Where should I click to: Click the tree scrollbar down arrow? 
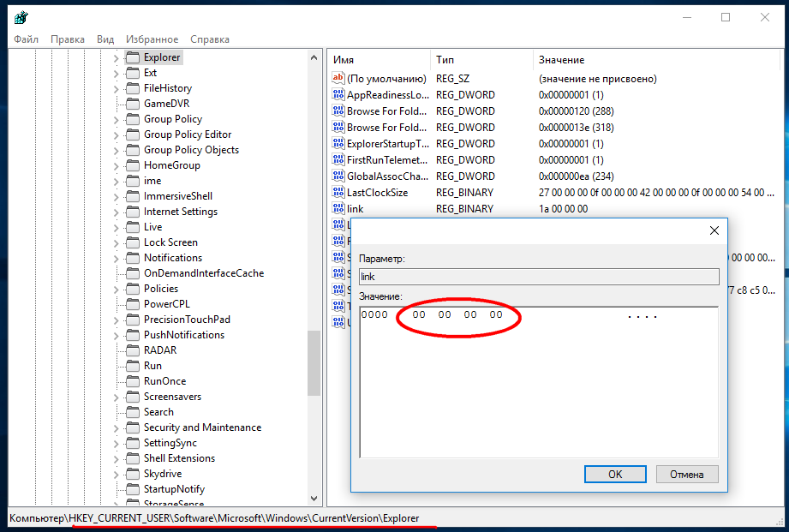pos(314,499)
